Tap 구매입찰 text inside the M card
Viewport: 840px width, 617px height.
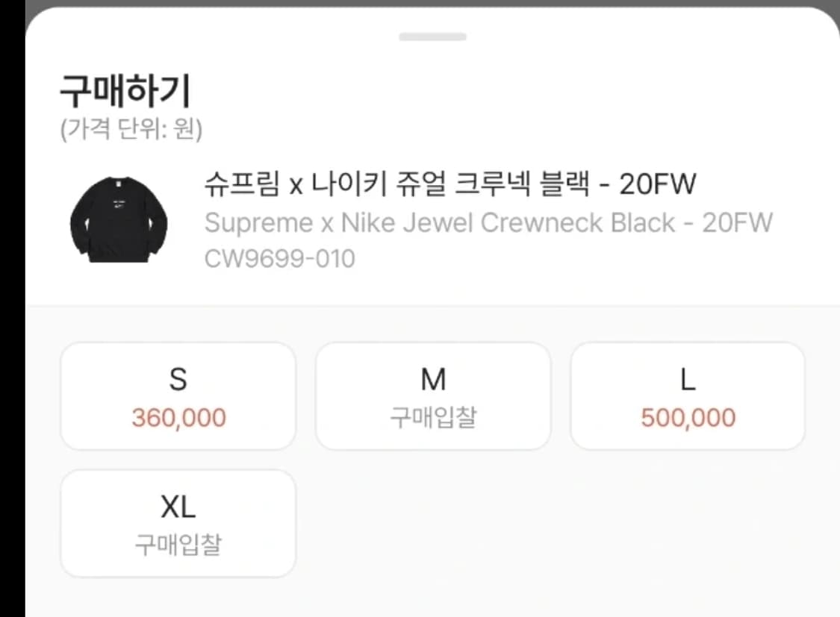[x=432, y=419]
